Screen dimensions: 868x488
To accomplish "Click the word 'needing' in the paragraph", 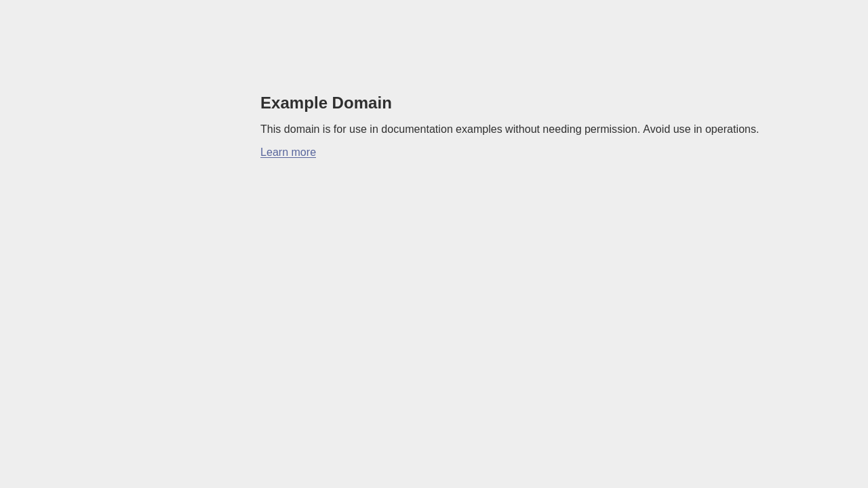I will click(562, 129).
